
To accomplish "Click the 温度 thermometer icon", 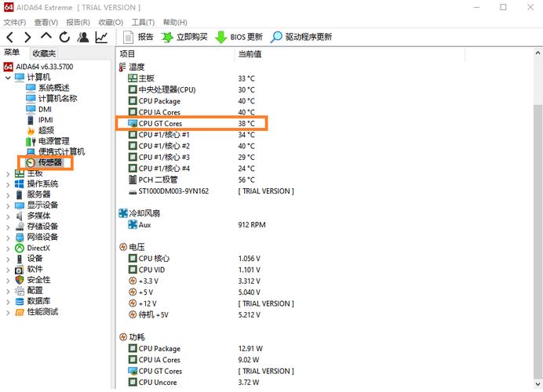I will click(x=122, y=67).
